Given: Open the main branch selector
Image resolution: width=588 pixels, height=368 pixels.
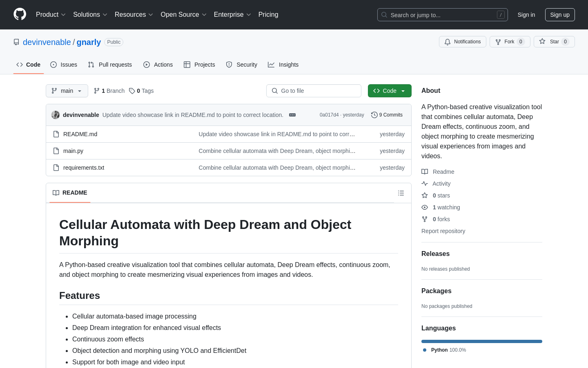Looking at the screenshot, I should pyautogui.click(x=67, y=91).
